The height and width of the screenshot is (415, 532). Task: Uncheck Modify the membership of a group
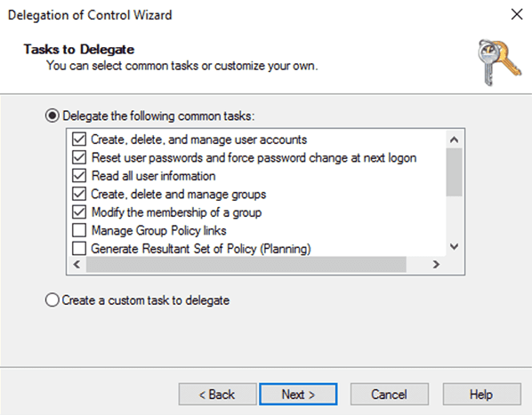click(x=79, y=212)
